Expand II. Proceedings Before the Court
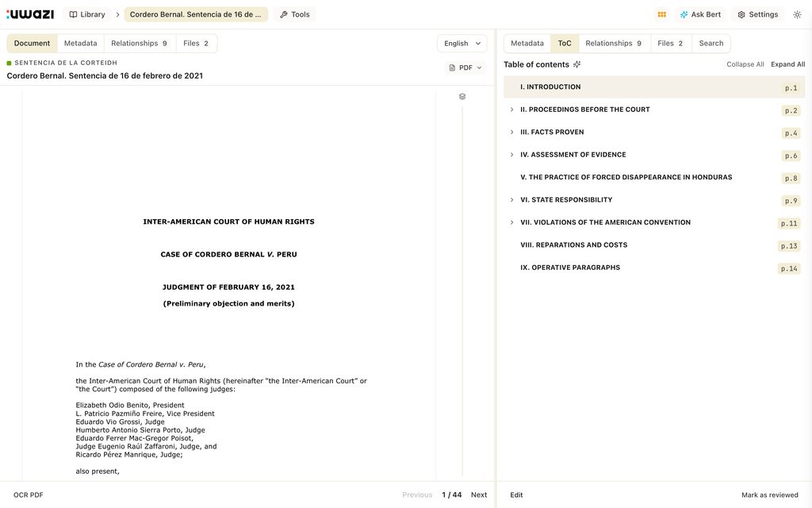Screen dimensions: 812x508 pos(511,110)
